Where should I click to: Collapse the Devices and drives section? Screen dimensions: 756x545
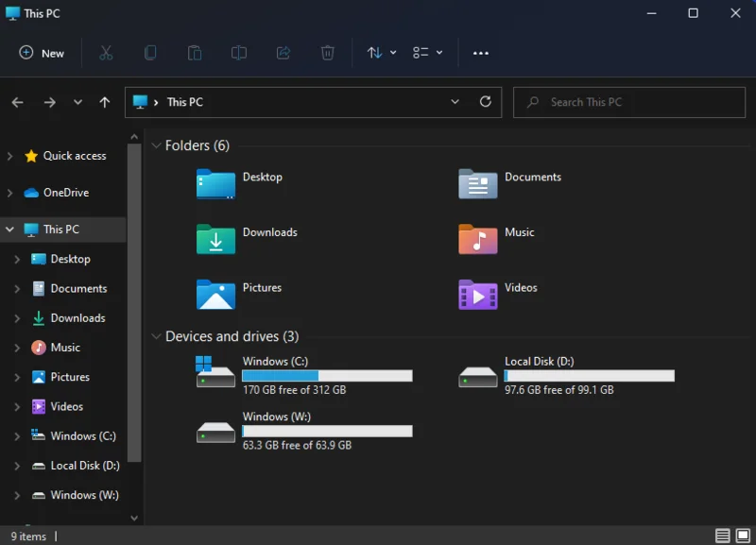click(x=156, y=336)
